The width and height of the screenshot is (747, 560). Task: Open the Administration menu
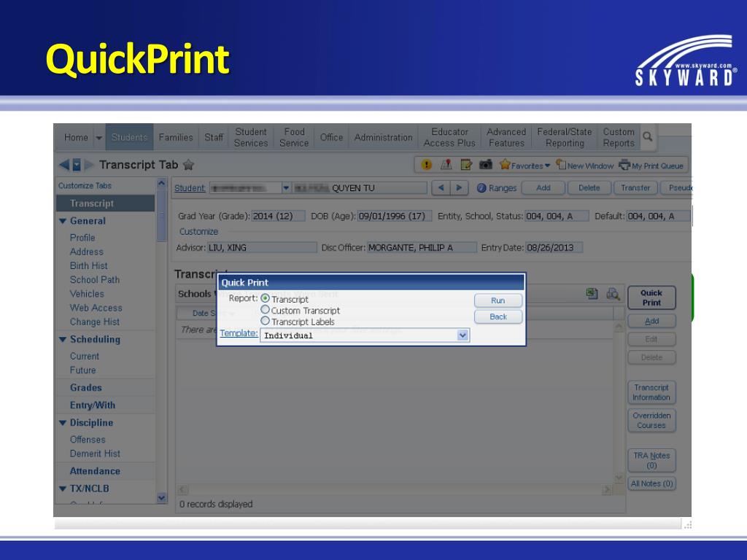[384, 137]
